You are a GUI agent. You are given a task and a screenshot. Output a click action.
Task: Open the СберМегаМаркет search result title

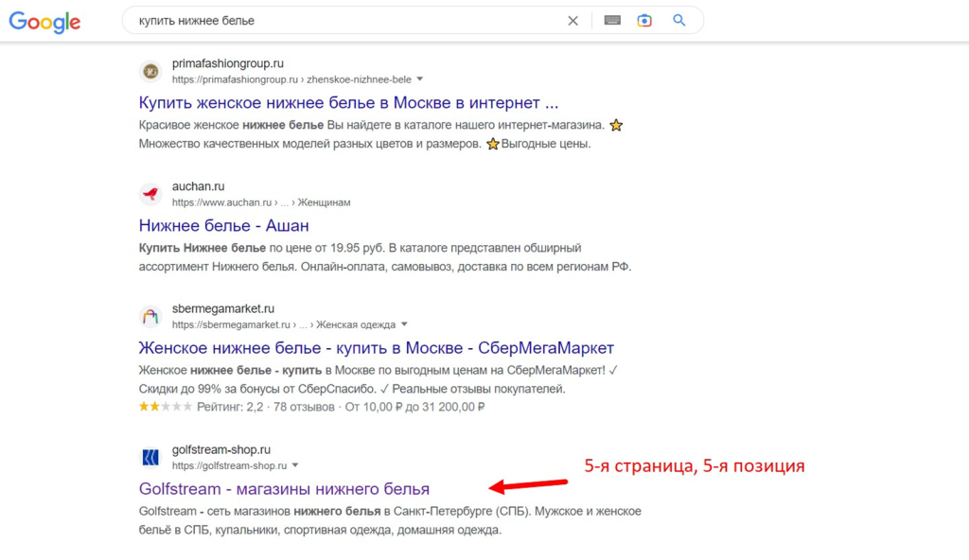tap(377, 348)
